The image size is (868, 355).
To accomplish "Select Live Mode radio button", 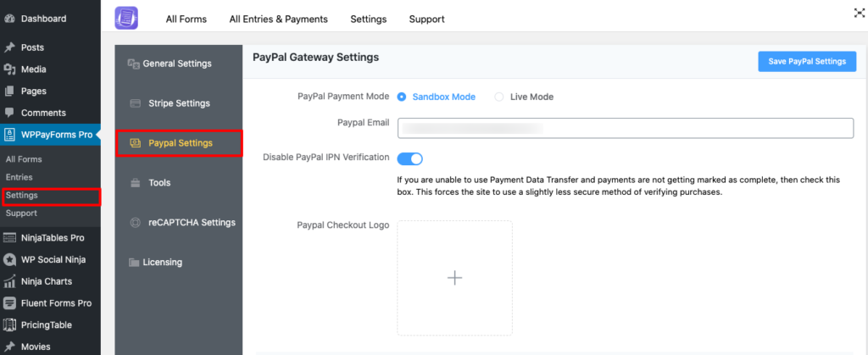I will click(499, 97).
